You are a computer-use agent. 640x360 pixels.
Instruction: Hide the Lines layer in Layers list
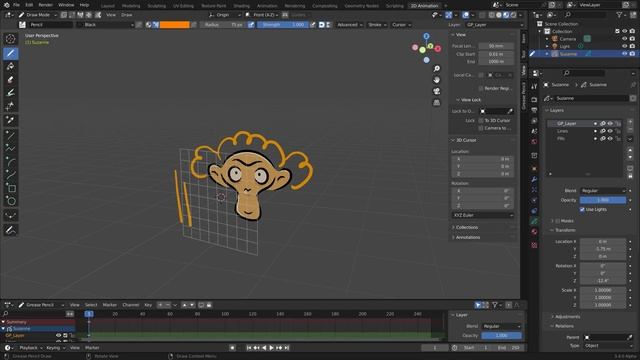point(610,131)
